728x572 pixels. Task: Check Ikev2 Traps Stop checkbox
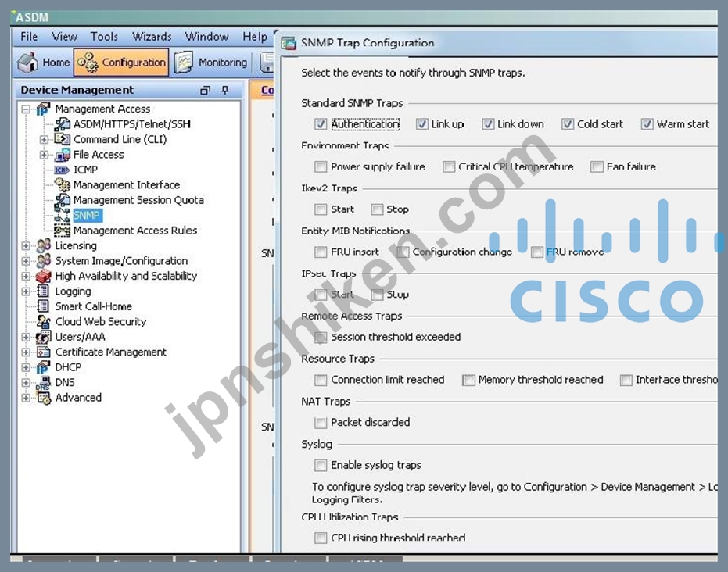point(377,209)
